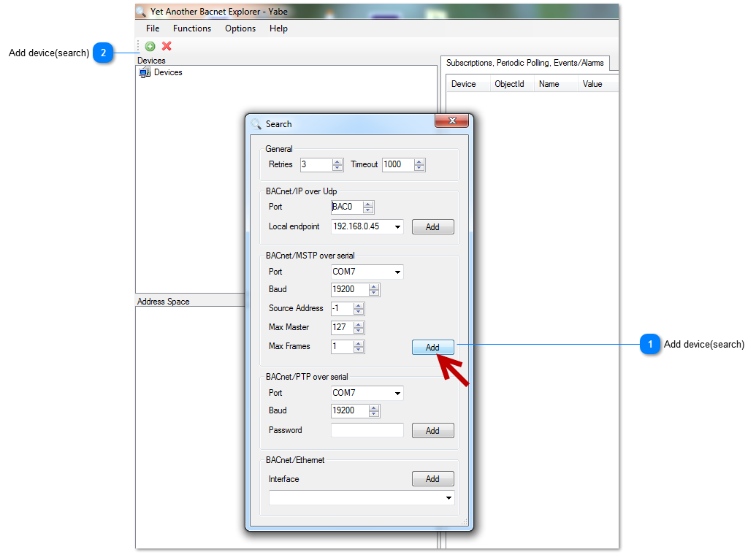Image resolution: width=756 pixels, height=555 pixels.
Task: Click the BACnet/IP Port BAC0 field
Action: (x=347, y=207)
